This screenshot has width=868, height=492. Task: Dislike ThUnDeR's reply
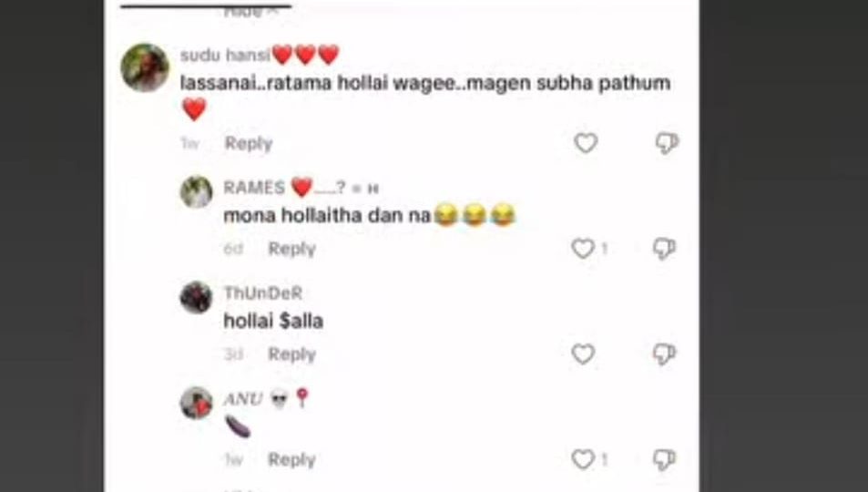(664, 354)
